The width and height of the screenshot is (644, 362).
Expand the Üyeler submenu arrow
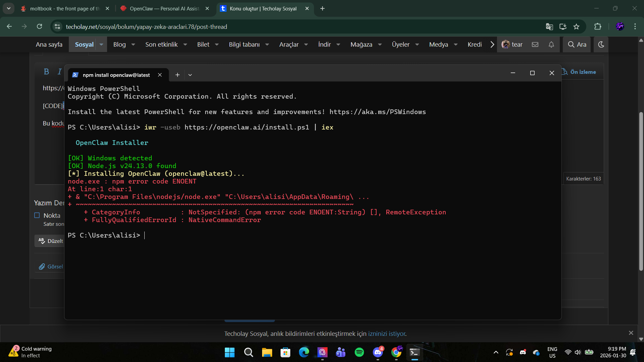click(x=417, y=44)
